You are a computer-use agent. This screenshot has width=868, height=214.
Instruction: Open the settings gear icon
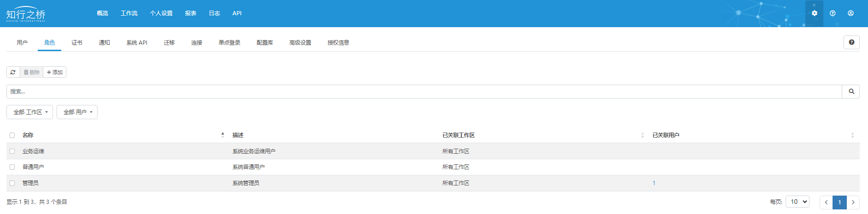click(814, 13)
